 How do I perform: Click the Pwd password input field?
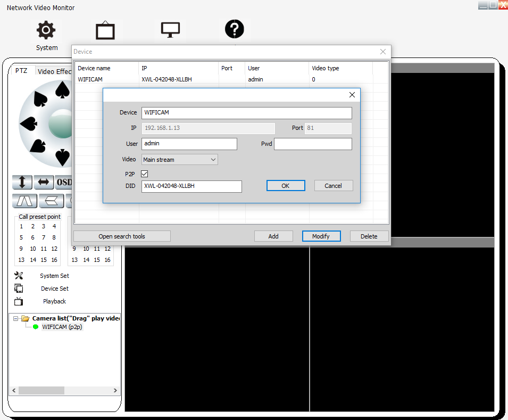click(313, 144)
